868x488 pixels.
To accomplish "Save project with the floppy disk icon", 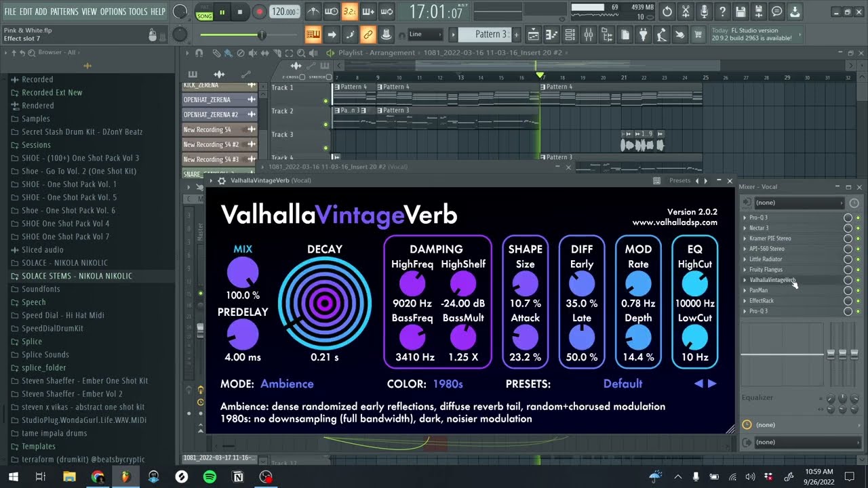I will pos(741,12).
